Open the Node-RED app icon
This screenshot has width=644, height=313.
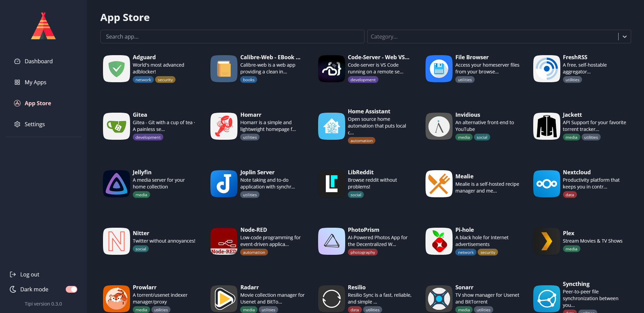coord(224,241)
